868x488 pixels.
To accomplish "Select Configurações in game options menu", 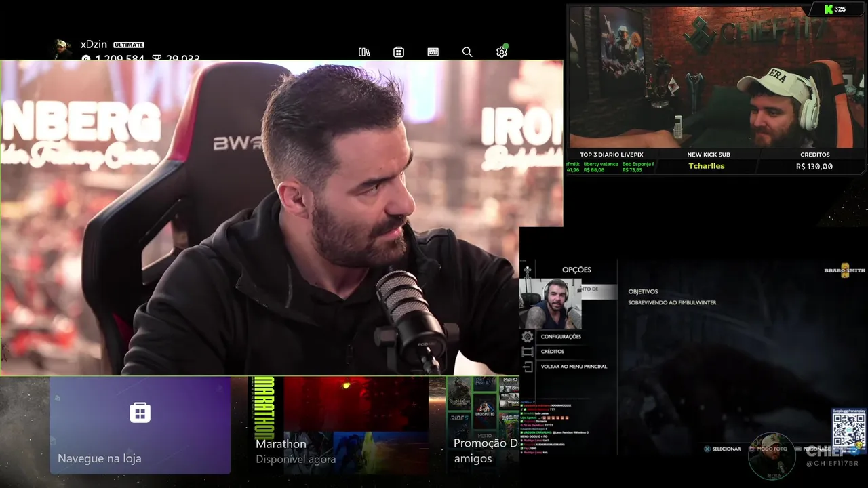I will coord(561,337).
